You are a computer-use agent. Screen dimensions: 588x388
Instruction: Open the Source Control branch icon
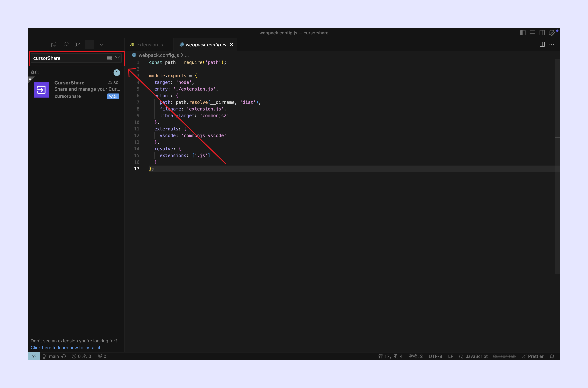click(77, 45)
